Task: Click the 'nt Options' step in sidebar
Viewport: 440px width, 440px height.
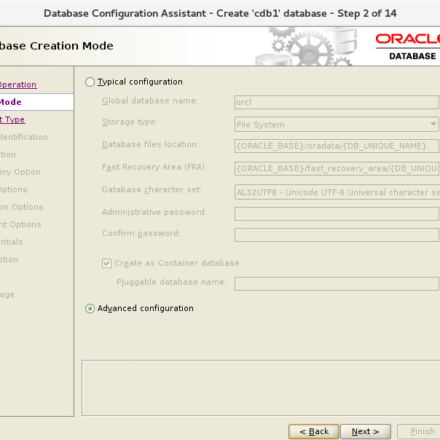Action: pyautogui.click(x=21, y=224)
